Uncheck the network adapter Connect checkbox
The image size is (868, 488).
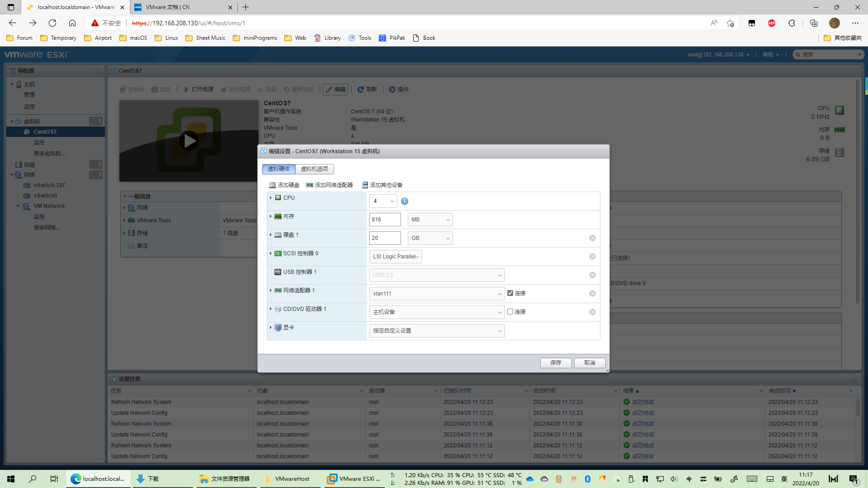[x=510, y=293]
